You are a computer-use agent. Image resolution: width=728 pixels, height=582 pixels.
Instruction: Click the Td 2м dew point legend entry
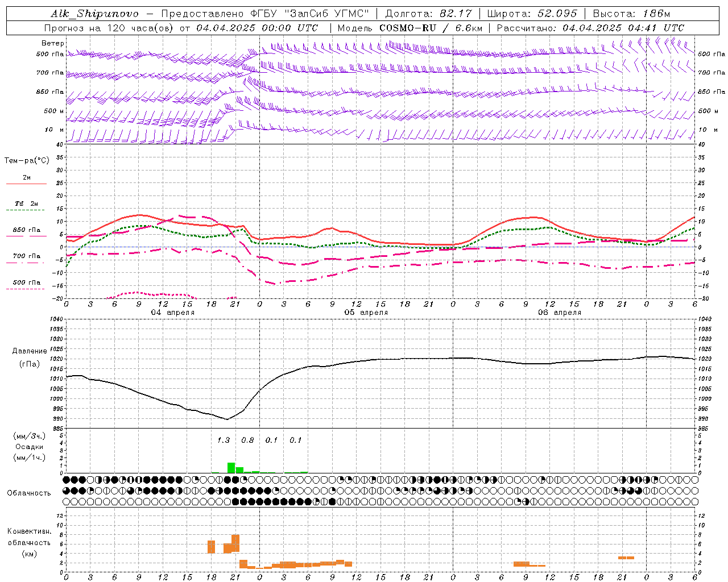pos(26,206)
